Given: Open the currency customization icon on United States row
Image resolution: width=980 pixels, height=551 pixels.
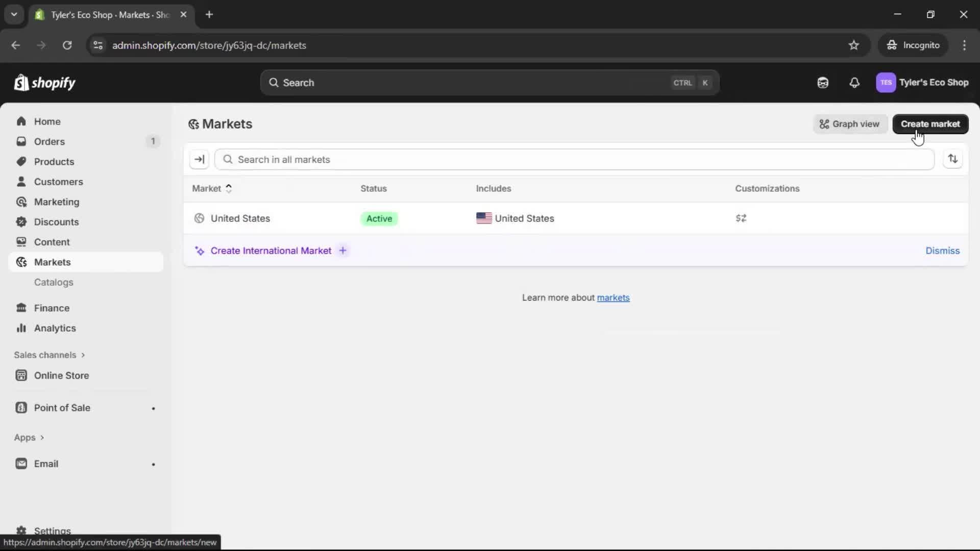Looking at the screenshot, I should click(x=742, y=218).
